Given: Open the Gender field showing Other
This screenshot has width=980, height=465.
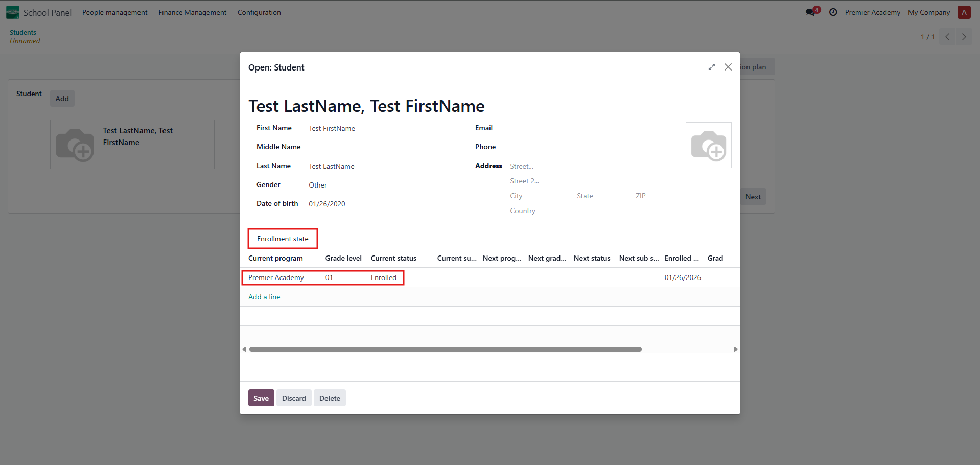Looking at the screenshot, I should pos(358,185).
